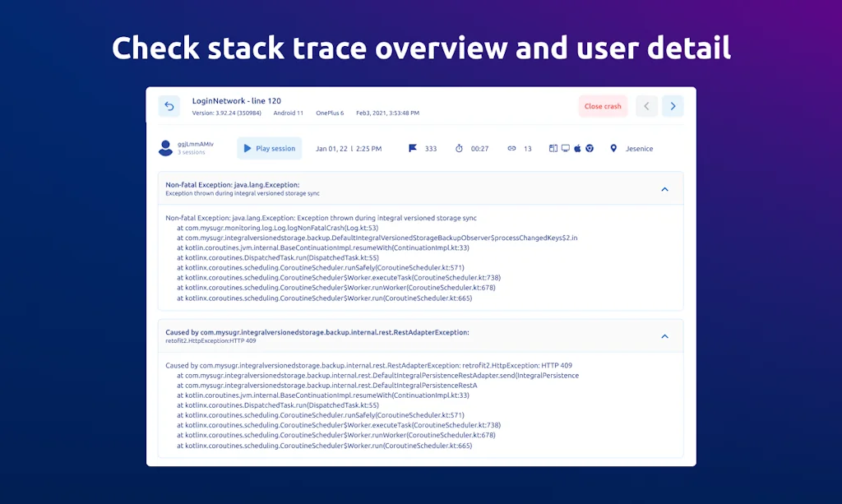Click the mobile device platform icon

tap(553, 148)
